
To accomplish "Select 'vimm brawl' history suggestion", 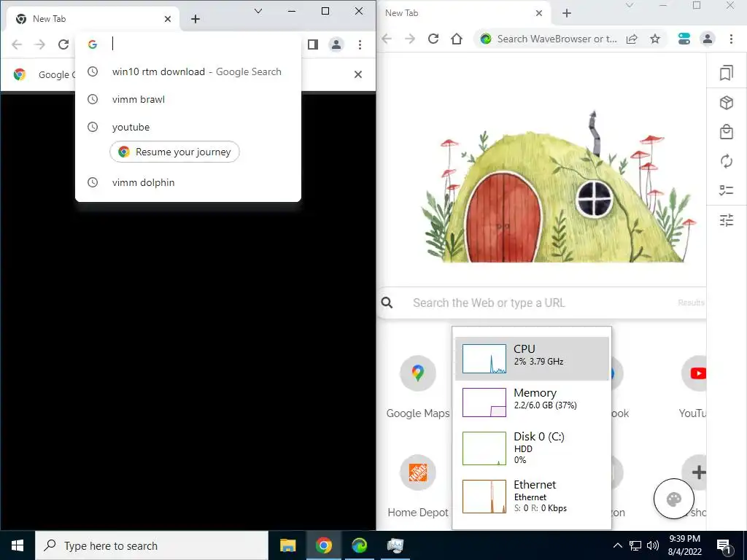I will pos(188,99).
